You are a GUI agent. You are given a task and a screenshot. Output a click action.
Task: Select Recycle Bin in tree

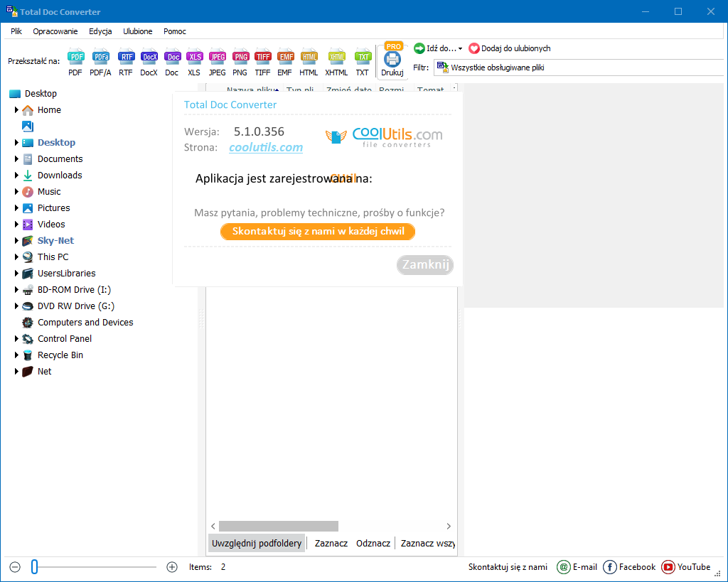point(60,355)
